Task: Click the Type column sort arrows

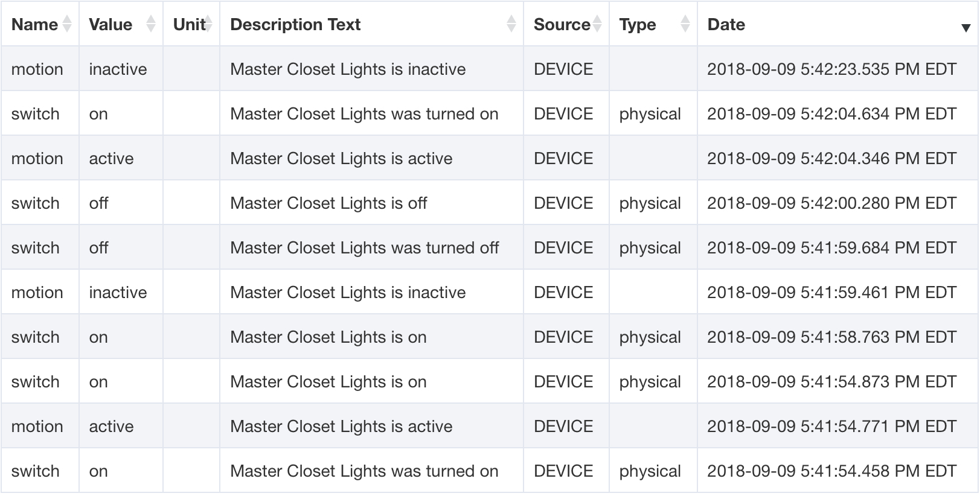Action: pos(685,24)
